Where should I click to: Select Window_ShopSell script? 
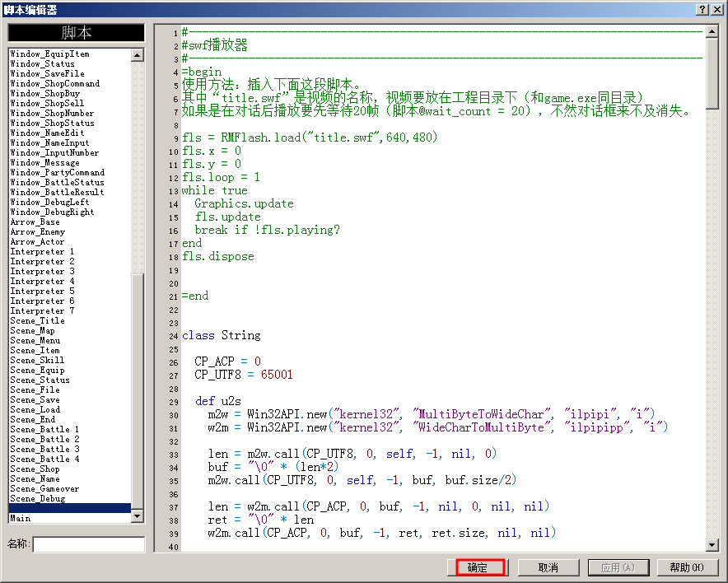click(x=47, y=103)
